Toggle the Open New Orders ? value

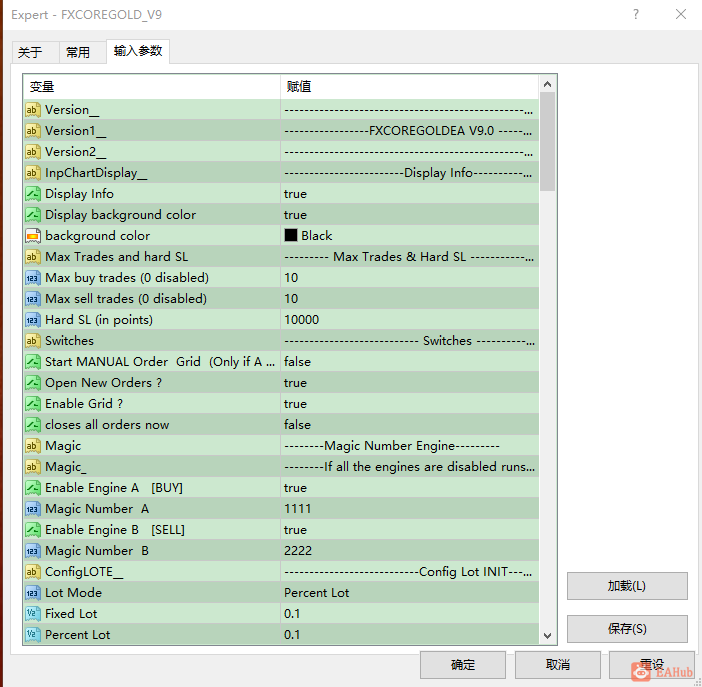[x=410, y=383]
